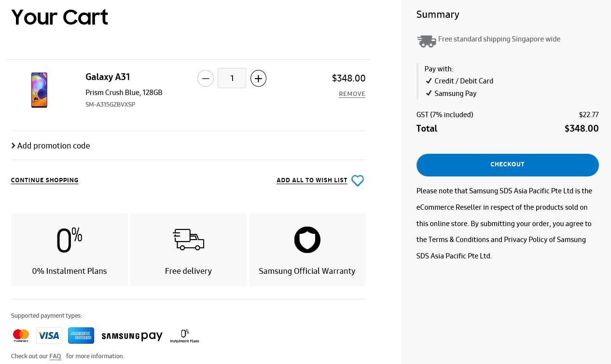Click the American Express payment icon
Image resolution: width=611 pixels, height=364 pixels.
tap(81, 336)
